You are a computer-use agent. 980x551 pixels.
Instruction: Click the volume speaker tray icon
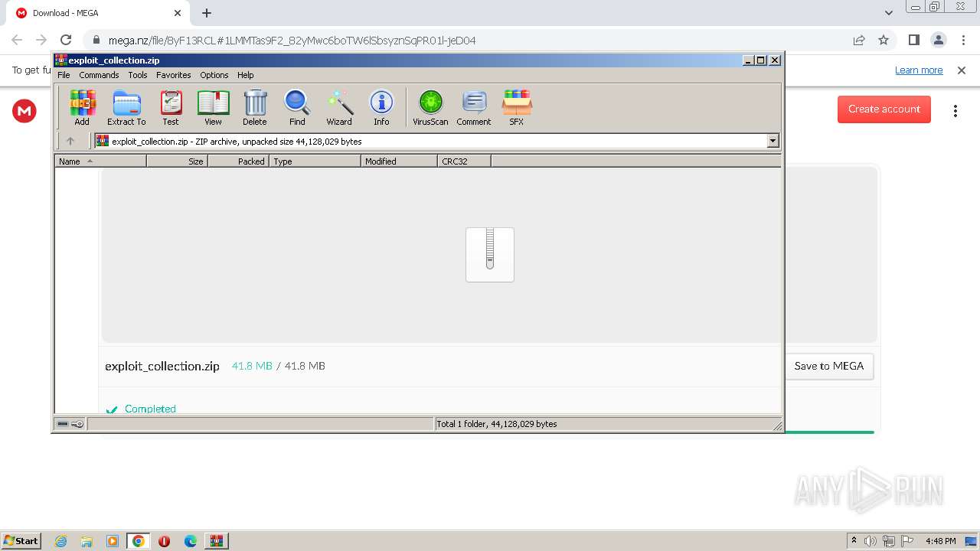click(871, 541)
